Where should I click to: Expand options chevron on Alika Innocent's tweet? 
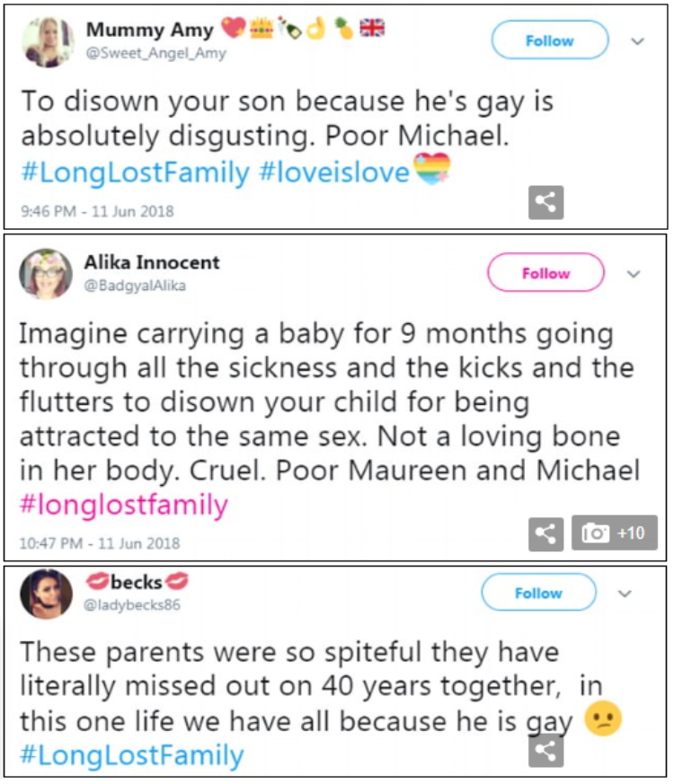pos(634,274)
